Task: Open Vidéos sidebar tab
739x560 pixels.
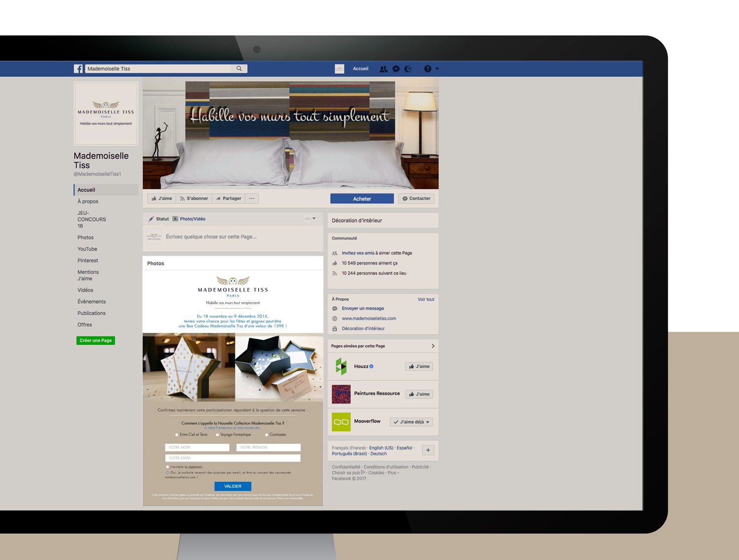Action: tap(85, 290)
